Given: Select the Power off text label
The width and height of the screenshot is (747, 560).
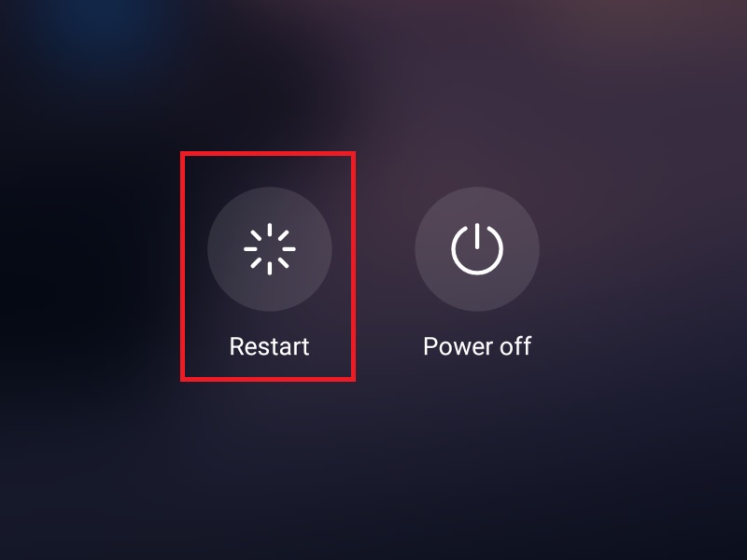Looking at the screenshot, I should [477, 346].
